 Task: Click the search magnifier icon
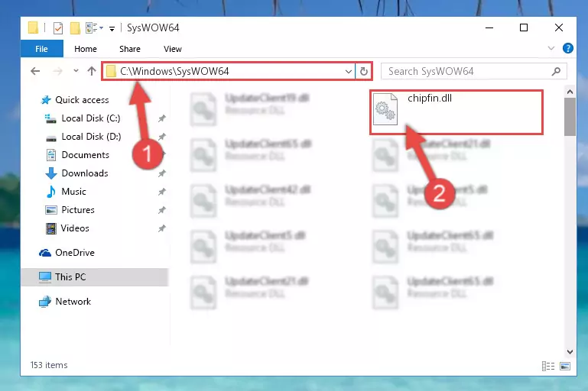556,71
